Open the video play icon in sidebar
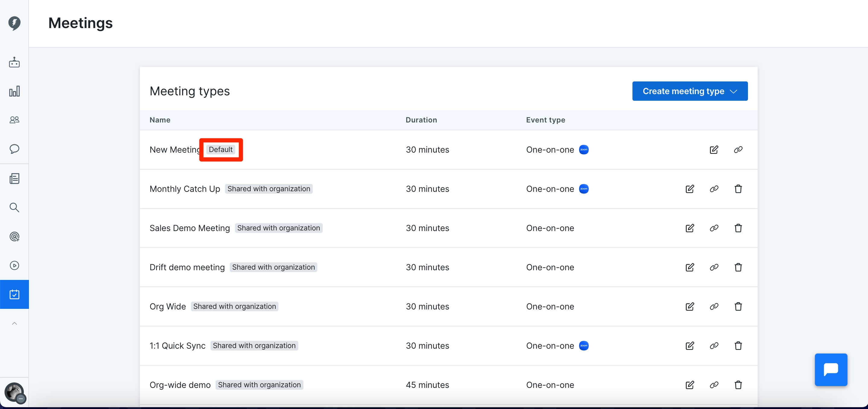The width and height of the screenshot is (868, 409). pyautogui.click(x=14, y=265)
